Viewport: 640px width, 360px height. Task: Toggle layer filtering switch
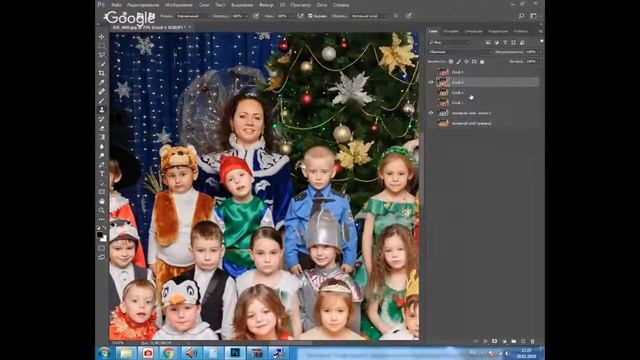(x=542, y=41)
